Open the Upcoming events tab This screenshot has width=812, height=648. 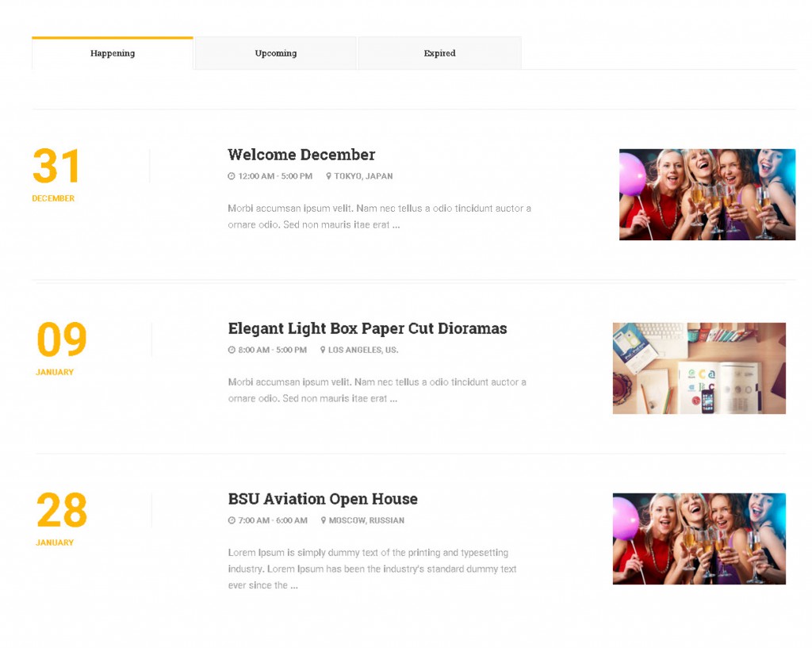click(x=275, y=53)
